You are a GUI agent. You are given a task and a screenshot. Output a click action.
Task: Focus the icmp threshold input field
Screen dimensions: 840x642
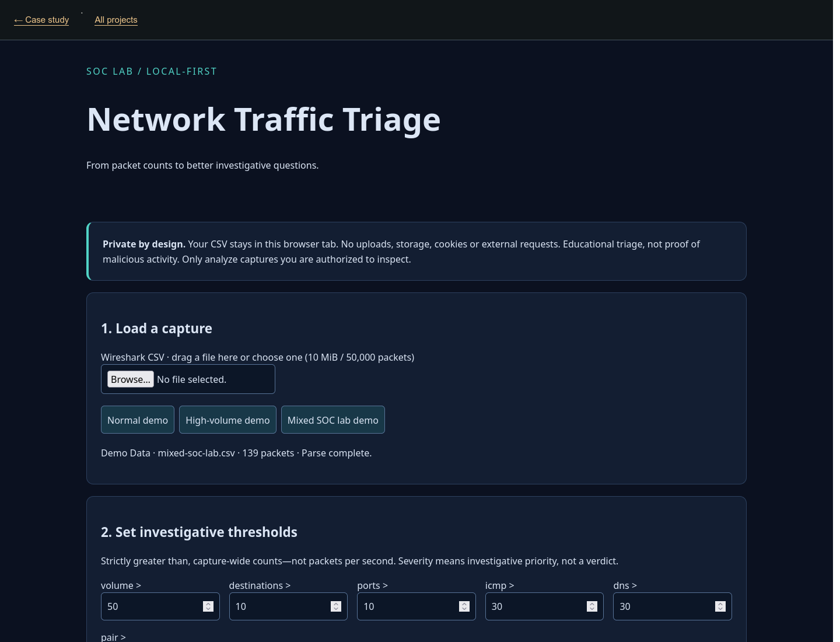pos(544,606)
